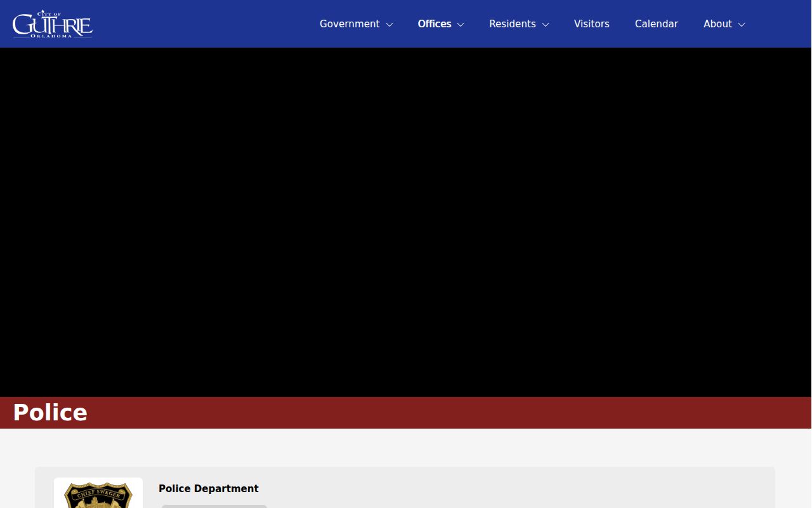Viewport: 812px width, 508px height.
Task: Click the police badge thumbnail image
Action: click(98, 493)
